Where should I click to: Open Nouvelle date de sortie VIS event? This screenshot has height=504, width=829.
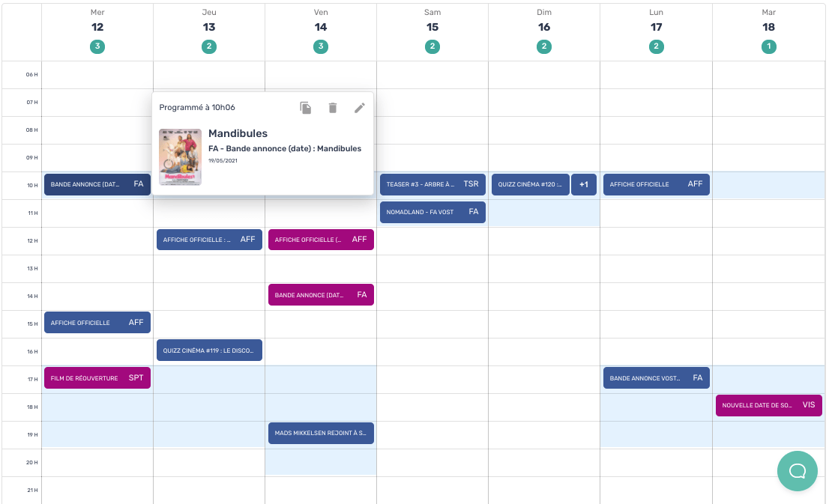pyautogui.click(x=768, y=405)
